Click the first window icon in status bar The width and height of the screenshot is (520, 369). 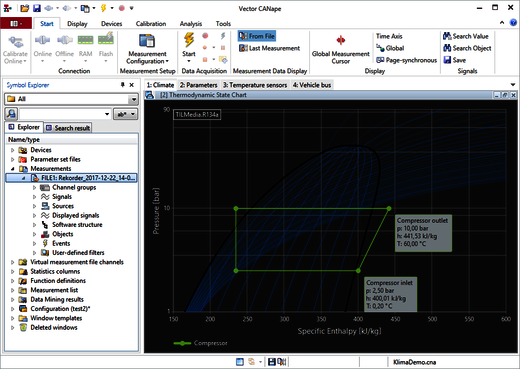[x=240, y=362]
